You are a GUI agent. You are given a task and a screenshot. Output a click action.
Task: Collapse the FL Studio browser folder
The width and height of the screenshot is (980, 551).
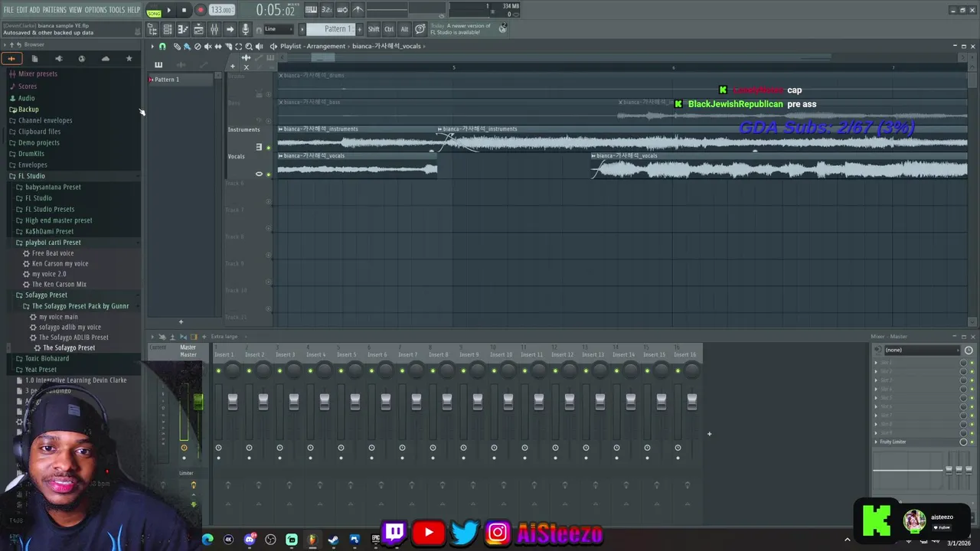point(31,176)
